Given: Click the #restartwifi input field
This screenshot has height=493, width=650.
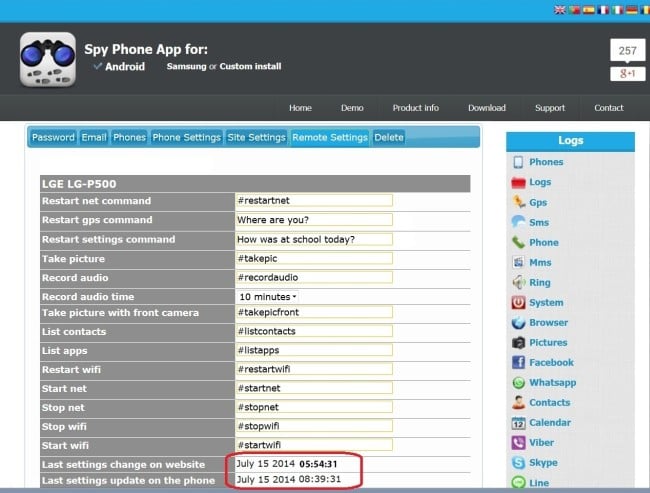Looking at the screenshot, I should tap(314, 369).
